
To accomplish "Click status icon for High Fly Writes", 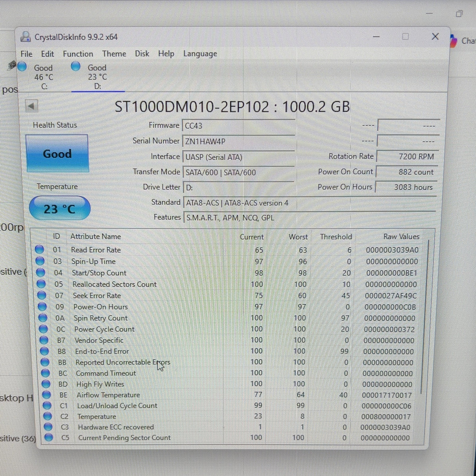I will [46, 384].
